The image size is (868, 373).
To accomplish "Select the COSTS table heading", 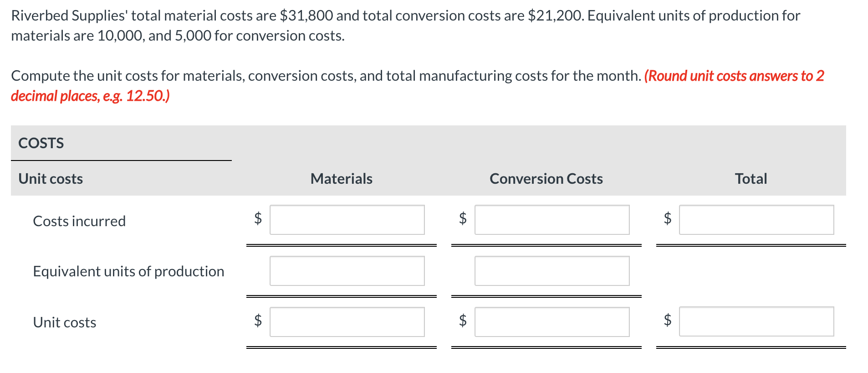I will 41,143.
